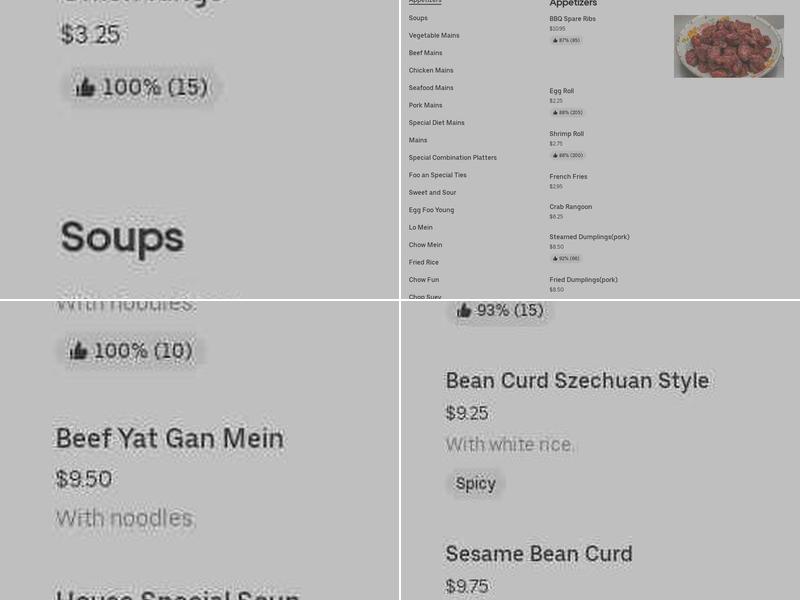Open the Egg Foo Young section
800x600 pixels.
point(431,210)
